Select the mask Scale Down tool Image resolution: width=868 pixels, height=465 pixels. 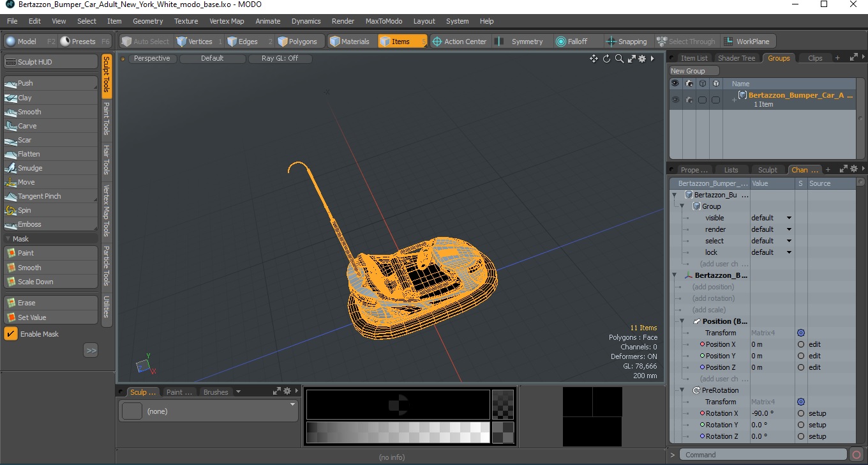coord(51,282)
